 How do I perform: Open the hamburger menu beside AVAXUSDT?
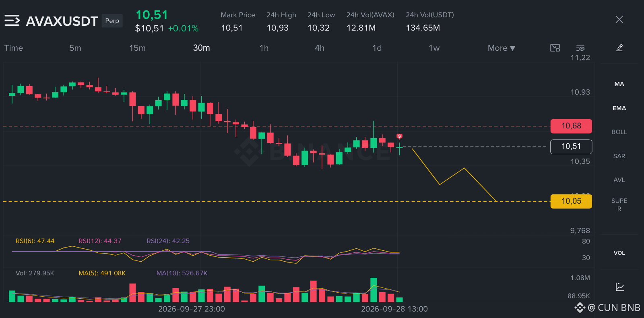click(12, 21)
